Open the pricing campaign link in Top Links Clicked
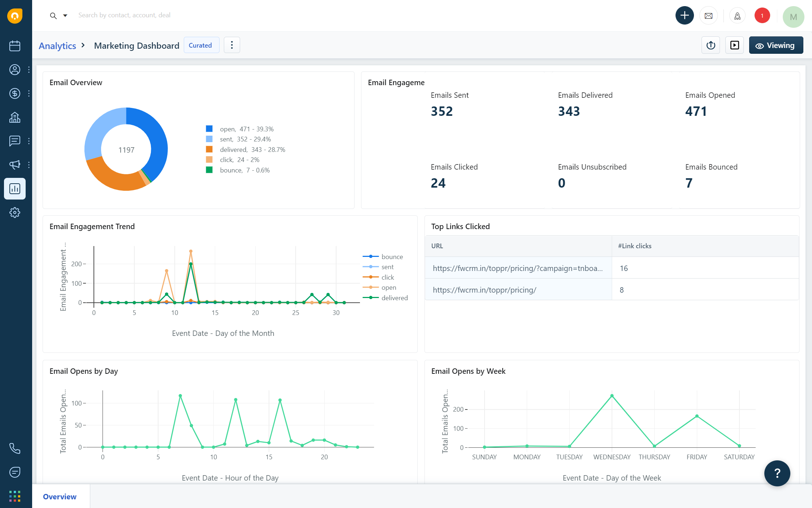This screenshot has width=812, height=508. point(518,268)
